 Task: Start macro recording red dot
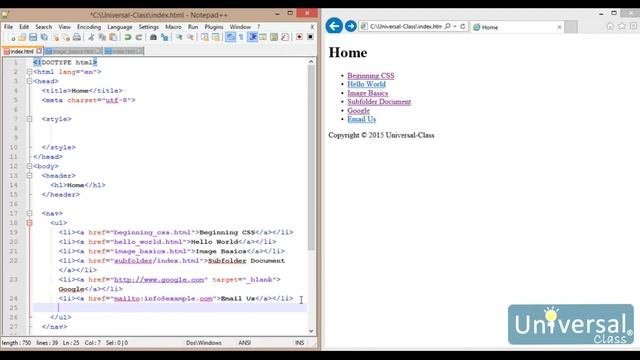click(x=299, y=37)
